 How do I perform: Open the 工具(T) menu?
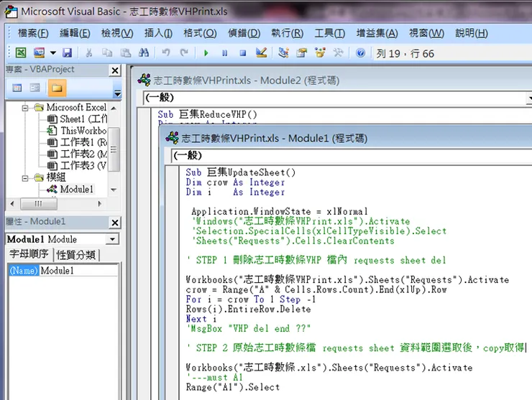click(x=330, y=33)
